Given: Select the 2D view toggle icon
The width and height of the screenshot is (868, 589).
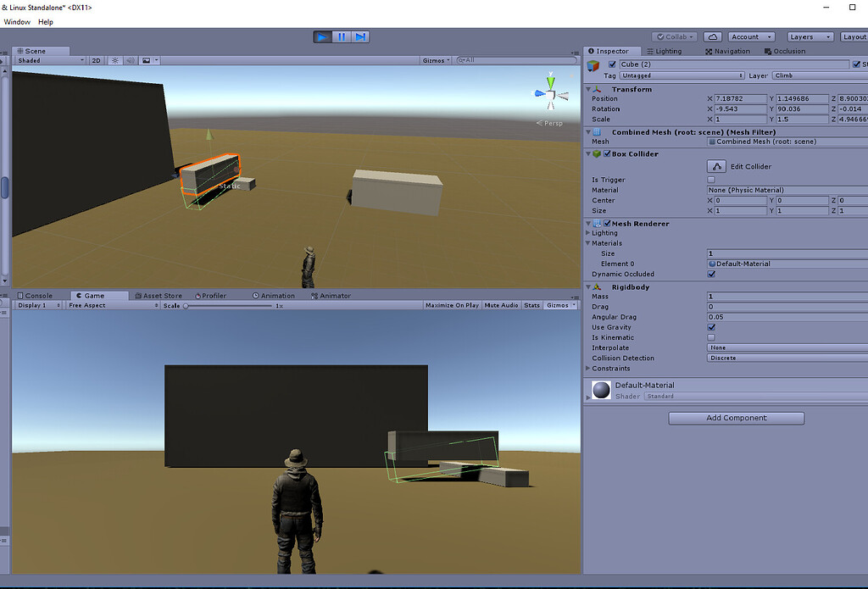Looking at the screenshot, I should (x=96, y=60).
